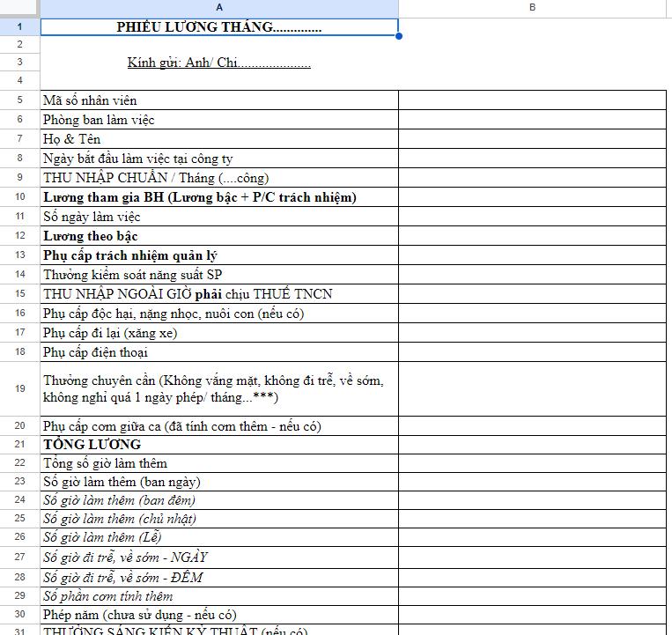672x635 pixels.
Task: Click the Lương theo bậc cell
Action: pyautogui.click(x=219, y=236)
